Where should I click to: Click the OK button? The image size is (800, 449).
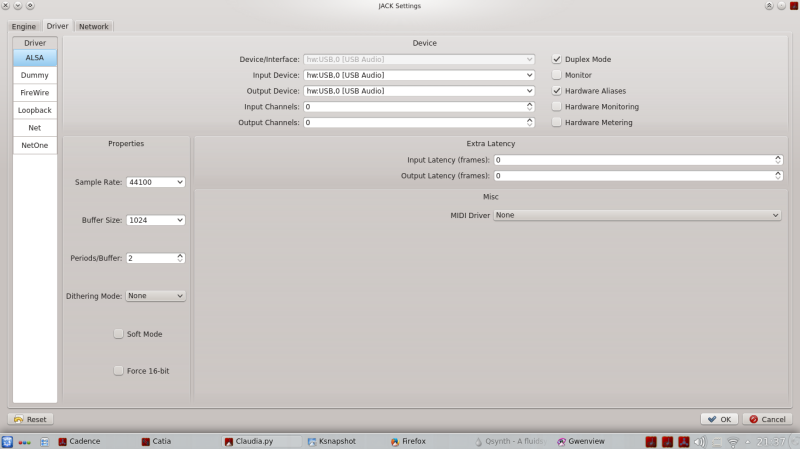pos(719,419)
